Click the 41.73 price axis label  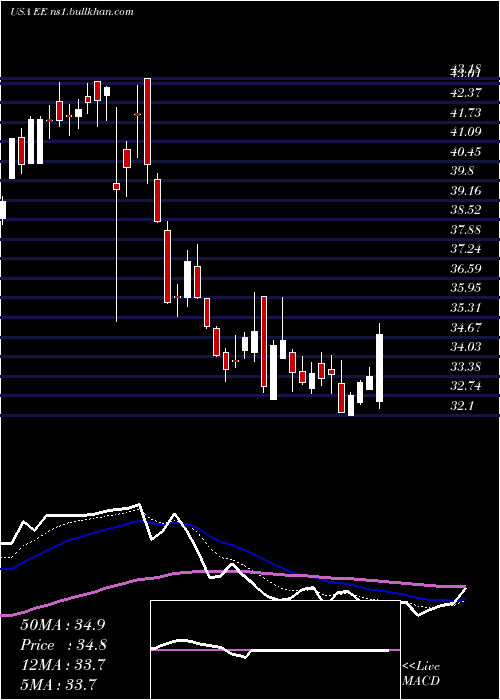click(466, 112)
